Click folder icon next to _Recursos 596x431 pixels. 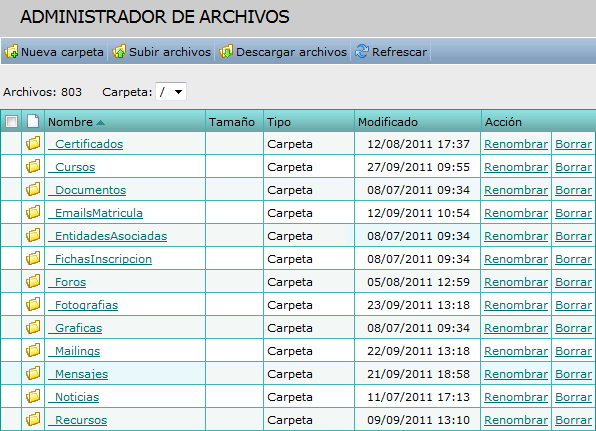click(33, 419)
